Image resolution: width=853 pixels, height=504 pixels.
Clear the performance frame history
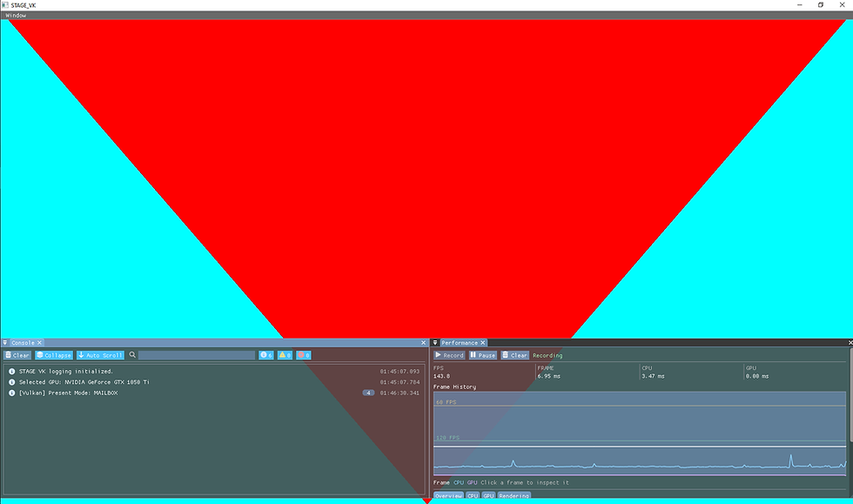(514, 355)
